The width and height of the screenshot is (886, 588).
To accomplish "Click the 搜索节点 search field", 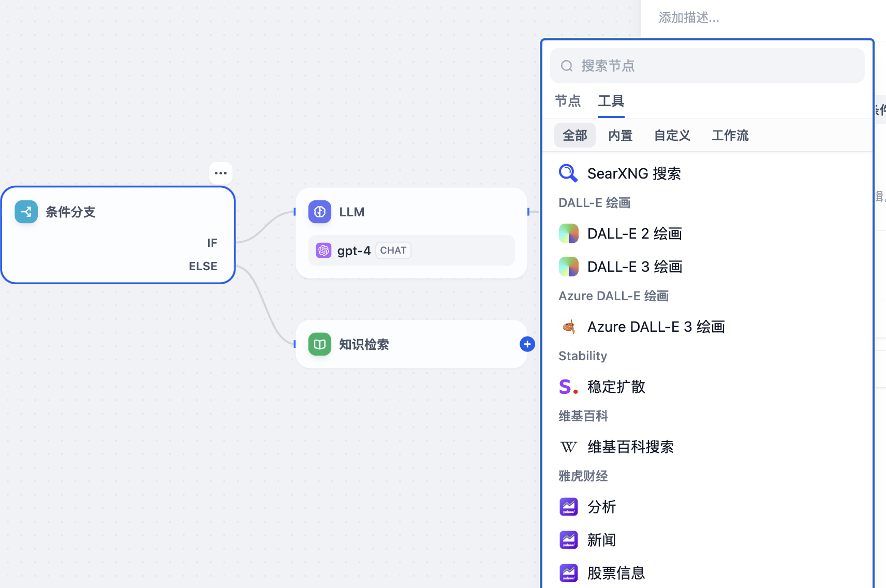I will tap(714, 66).
